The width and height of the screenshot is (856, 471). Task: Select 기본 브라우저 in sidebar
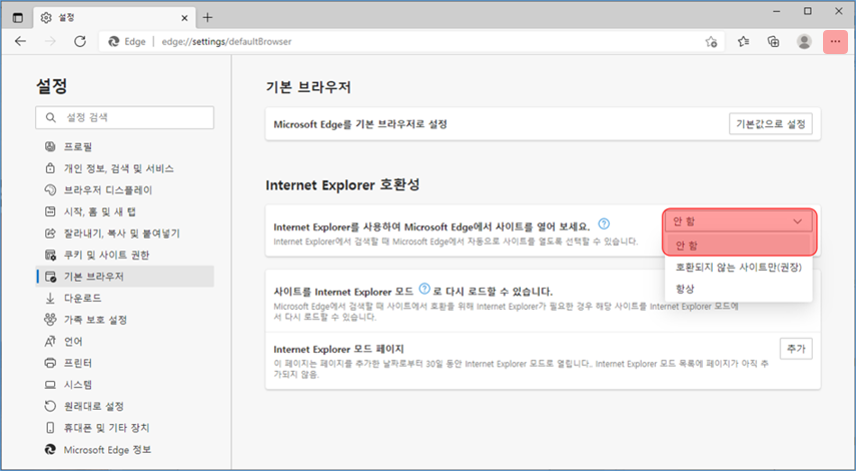(x=124, y=276)
